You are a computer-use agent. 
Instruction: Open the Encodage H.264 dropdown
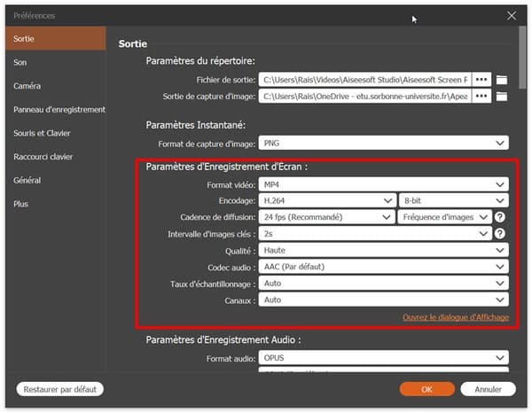click(325, 201)
